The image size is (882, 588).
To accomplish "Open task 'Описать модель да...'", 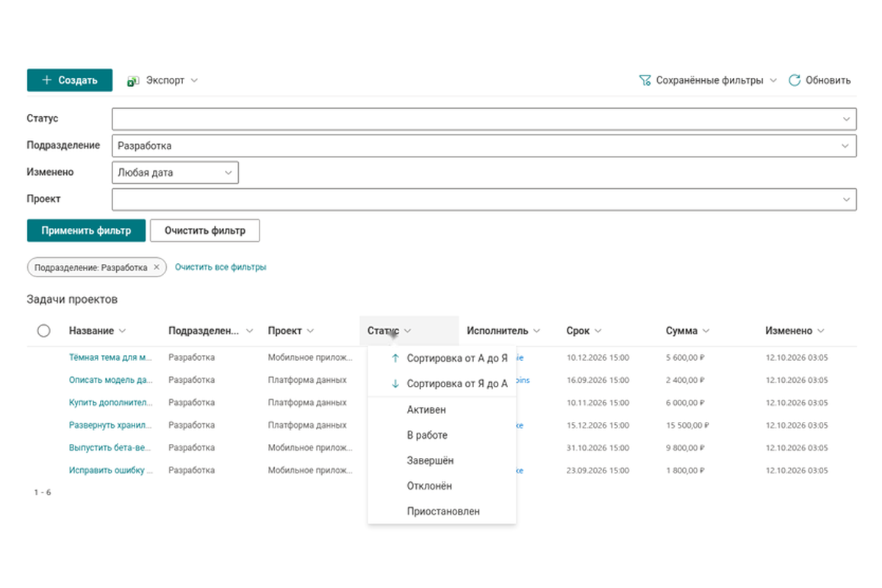I will pyautogui.click(x=111, y=380).
